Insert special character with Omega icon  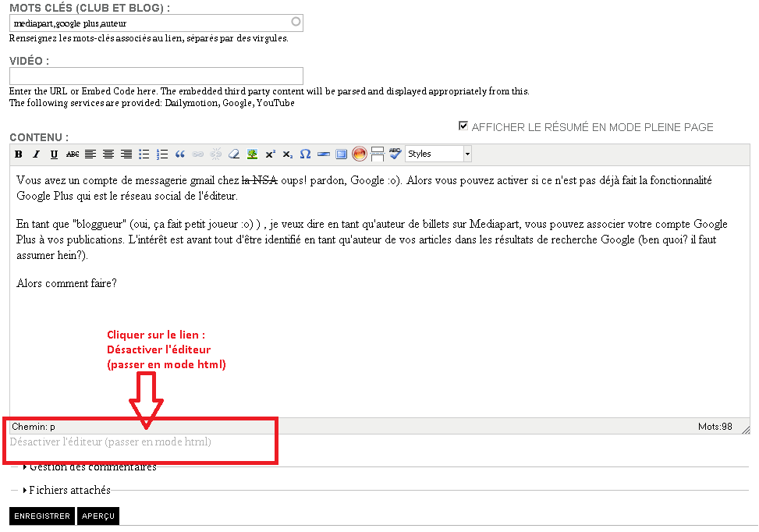(x=306, y=154)
